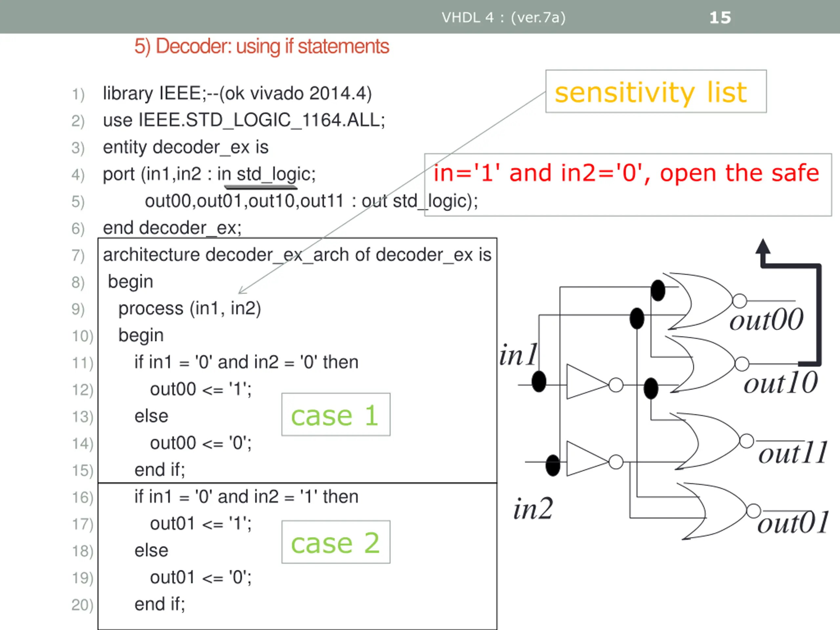Click the NOR gate driving out10

(x=706, y=364)
